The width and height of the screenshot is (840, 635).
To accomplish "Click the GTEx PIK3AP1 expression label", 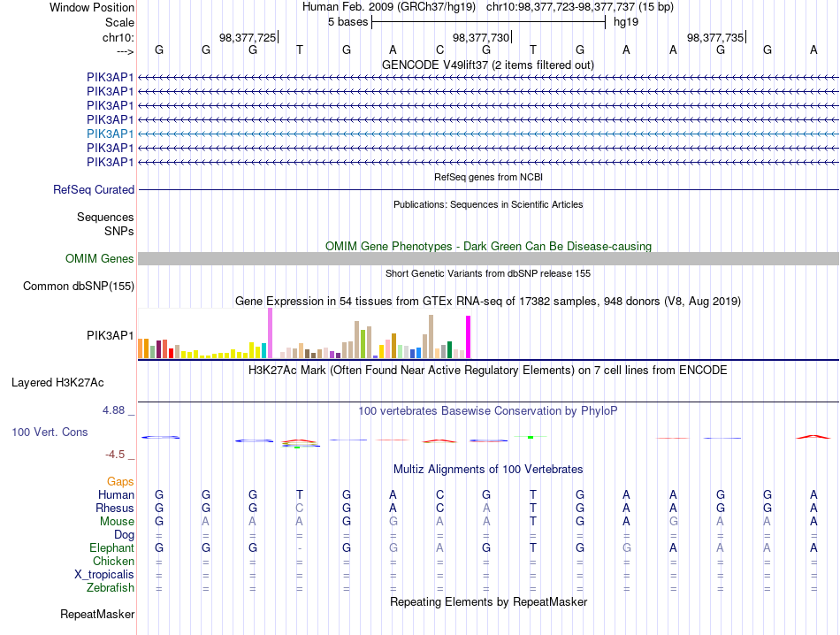I will (111, 335).
